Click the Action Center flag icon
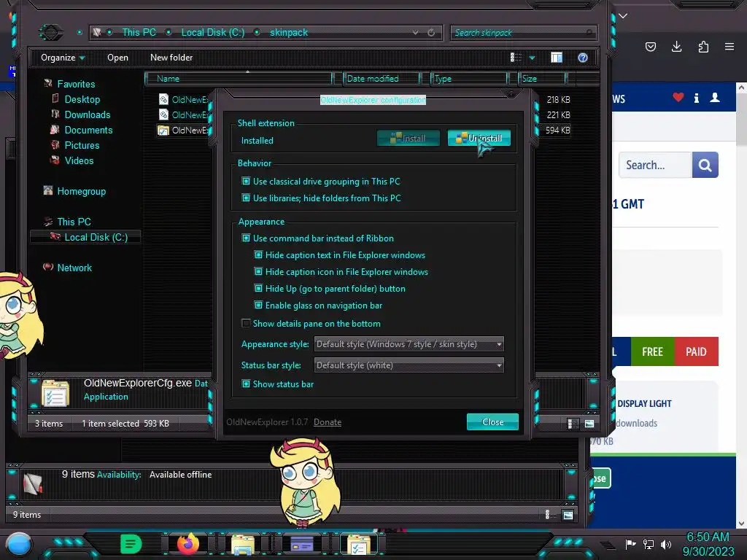 click(630, 544)
